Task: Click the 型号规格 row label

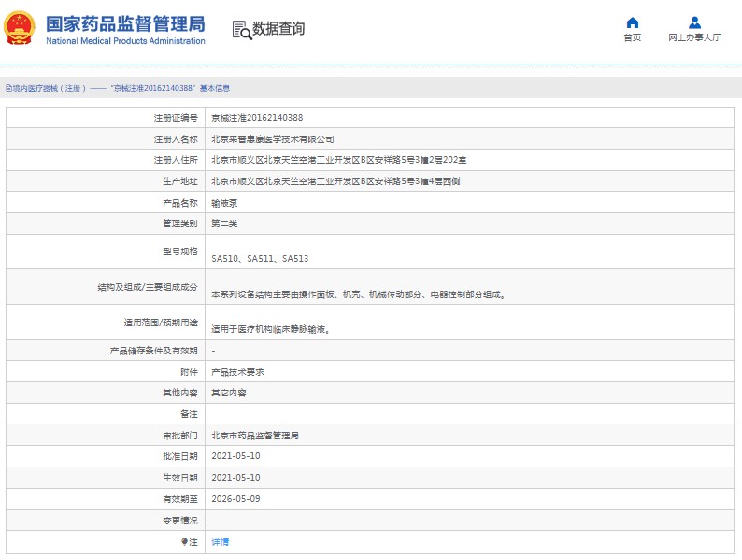Action: 180,251
